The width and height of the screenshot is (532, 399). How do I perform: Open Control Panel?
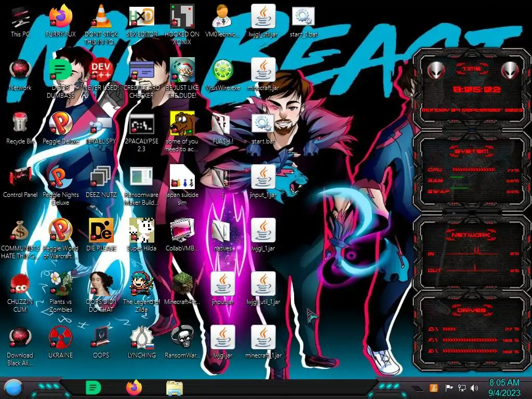(x=20, y=182)
